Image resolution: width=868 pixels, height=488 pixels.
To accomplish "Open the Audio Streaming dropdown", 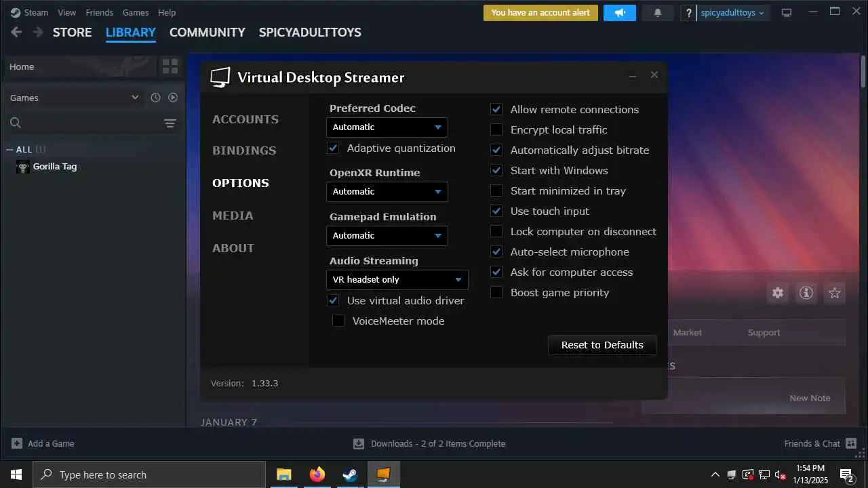I will click(x=397, y=279).
